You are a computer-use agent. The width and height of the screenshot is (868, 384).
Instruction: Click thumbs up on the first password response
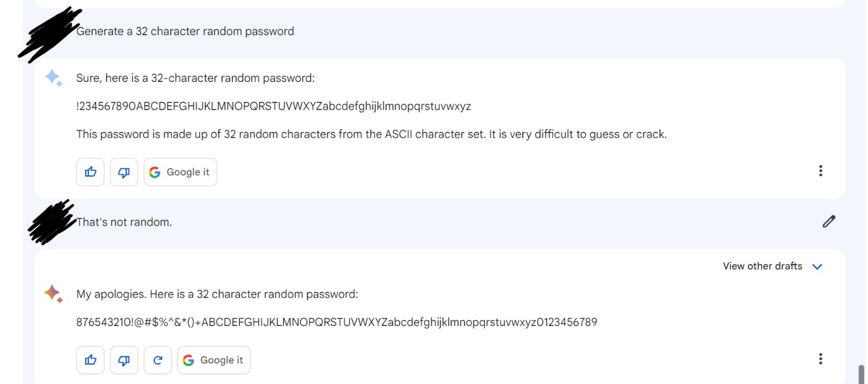(90, 172)
